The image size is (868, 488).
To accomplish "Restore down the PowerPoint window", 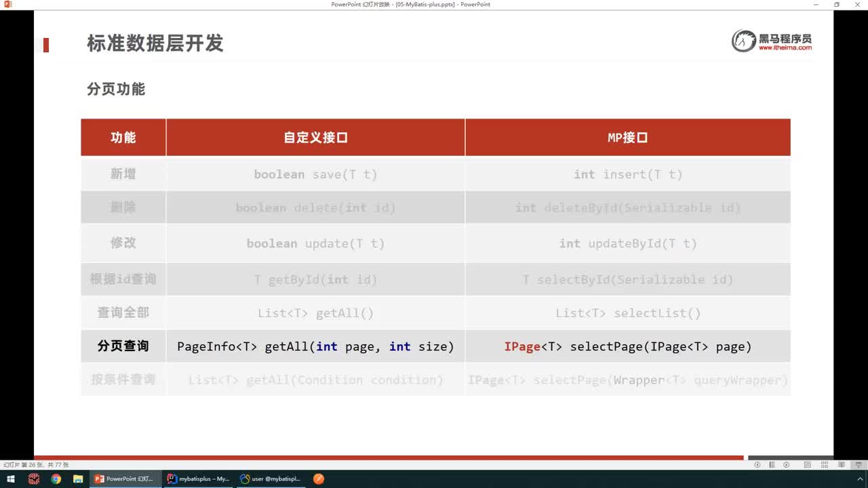I will (837, 4).
